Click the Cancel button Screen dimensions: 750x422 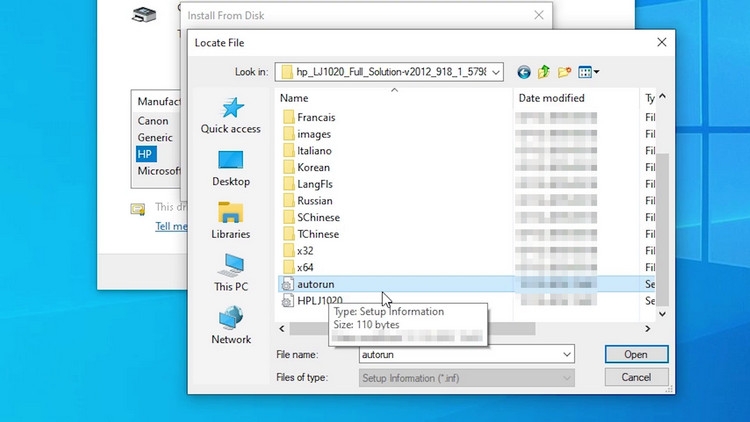pyautogui.click(x=636, y=377)
